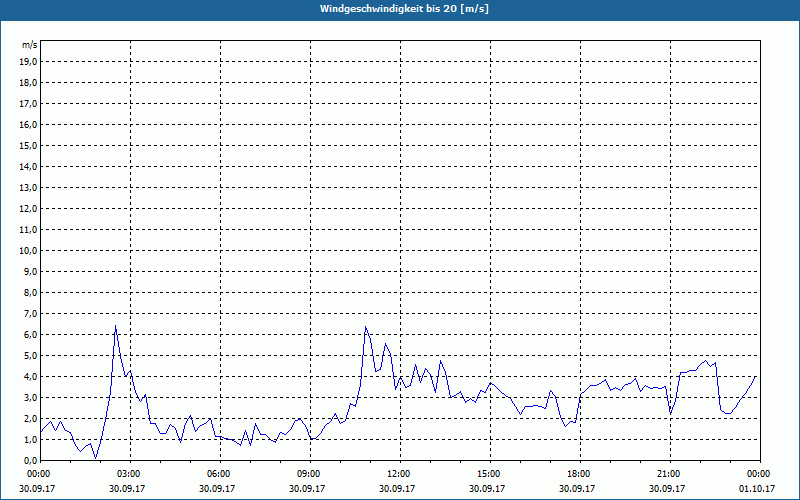This screenshot has width=800, height=500.
Task: Click the '16,0' y-axis value
Action: coord(28,124)
